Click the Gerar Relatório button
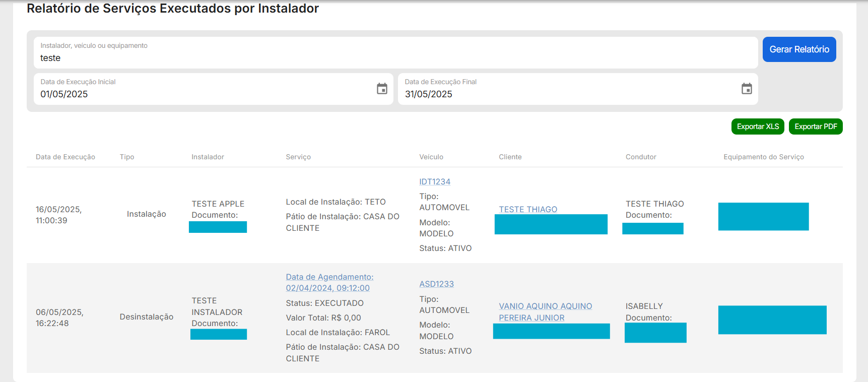The image size is (868, 382). coord(799,49)
